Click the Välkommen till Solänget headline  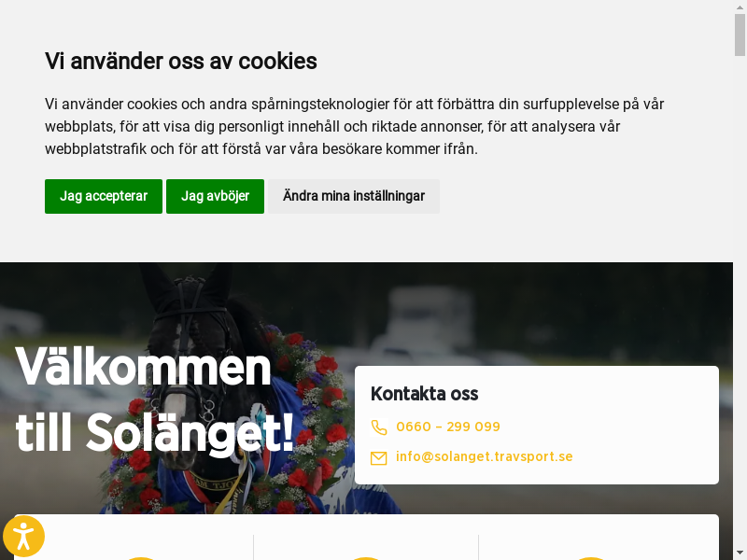[x=155, y=399]
